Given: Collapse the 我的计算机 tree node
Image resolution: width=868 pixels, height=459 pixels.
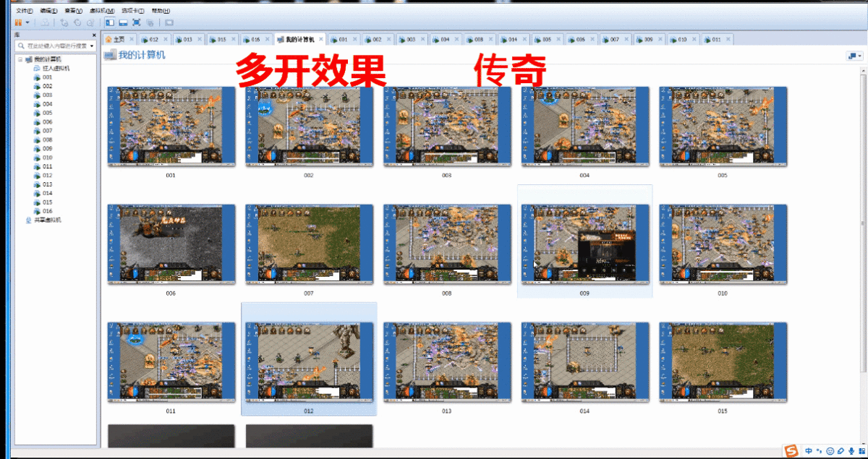Looking at the screenshot, I should [x=20, y=59].
